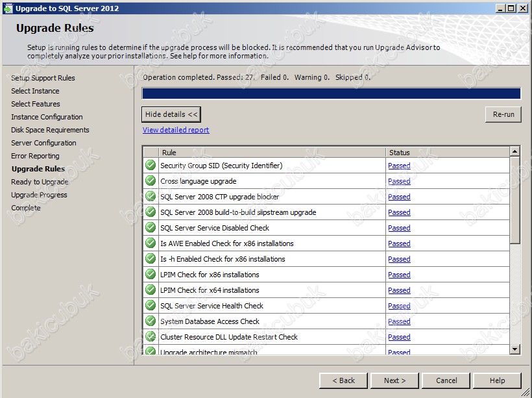Image resolution: width=532 pixels, height=398 pixels.
Task: Click check icon for Is AWE Enabled Check
Action: click(151, 243)
